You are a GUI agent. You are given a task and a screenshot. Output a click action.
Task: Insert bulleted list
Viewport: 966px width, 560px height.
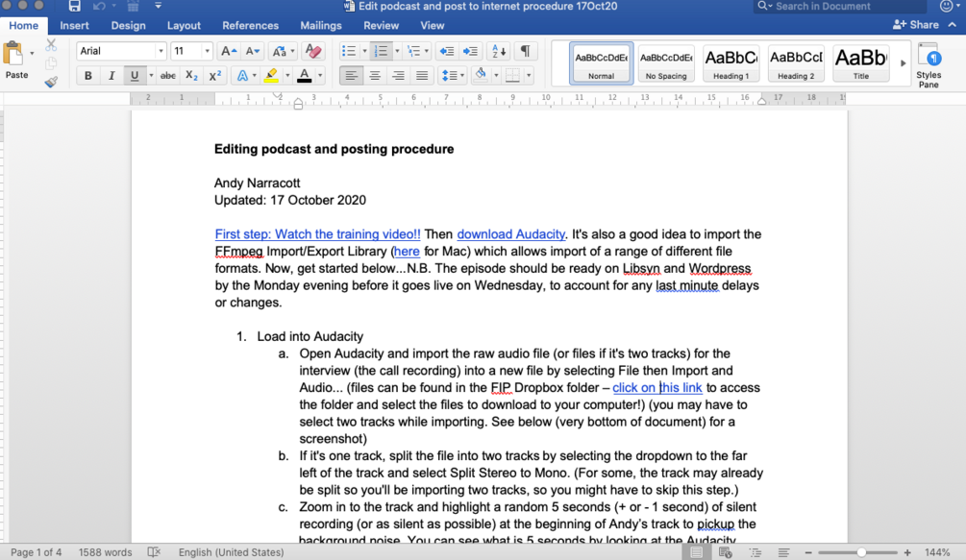point(349,51)
